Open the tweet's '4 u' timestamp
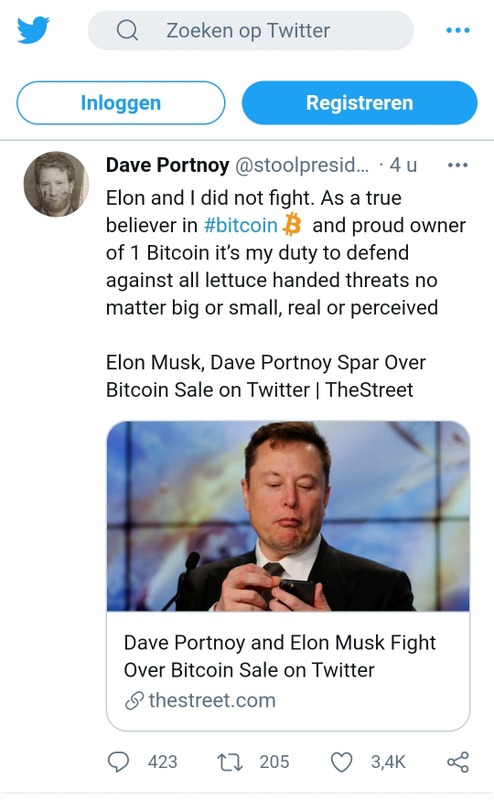 [403, 165]
